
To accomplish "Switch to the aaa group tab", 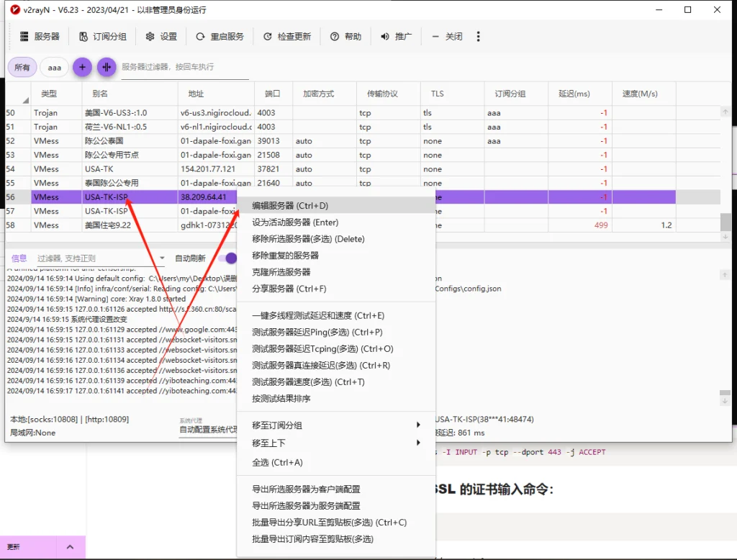I will point(54,67).
